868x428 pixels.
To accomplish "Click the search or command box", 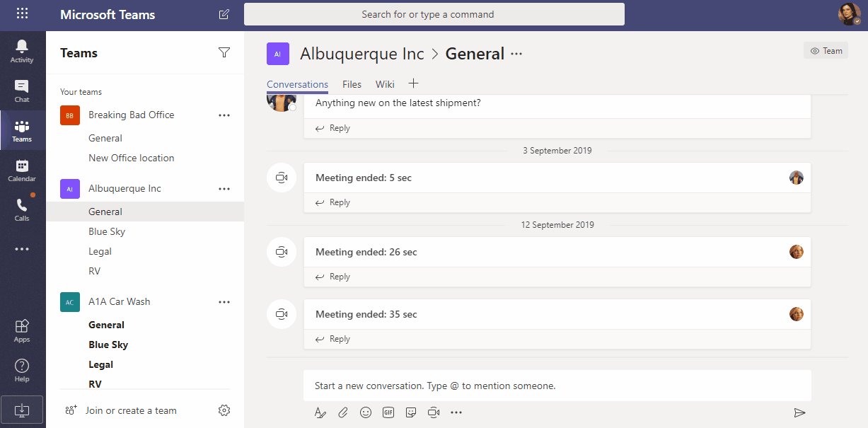I will 434,14.
